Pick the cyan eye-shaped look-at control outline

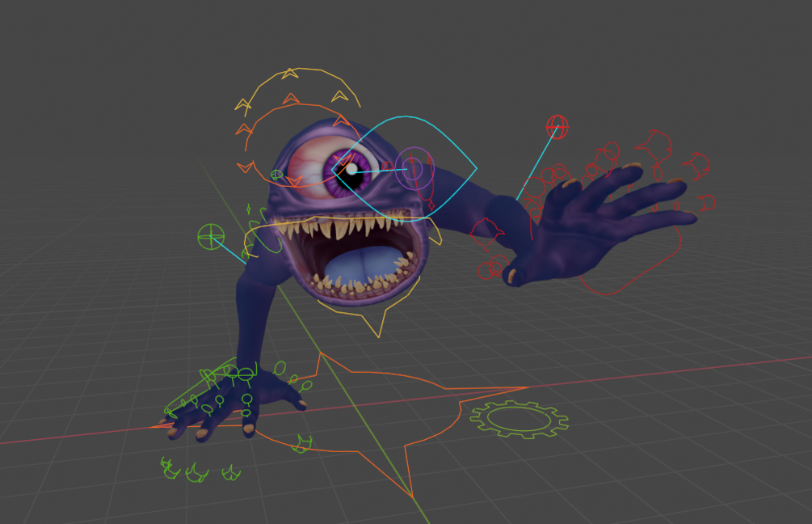(405, 169)
